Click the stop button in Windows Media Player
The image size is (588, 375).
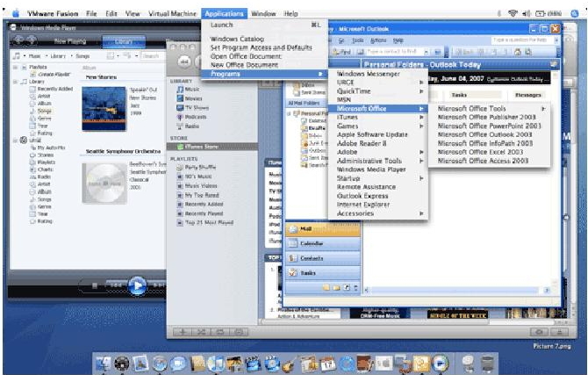95,286
